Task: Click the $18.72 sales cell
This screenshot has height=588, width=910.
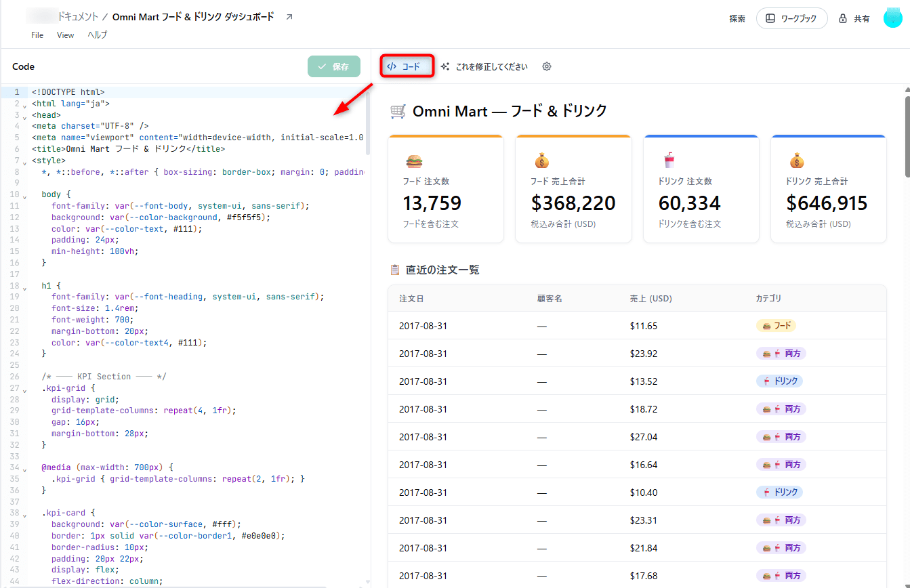Action: click(643, 409)
